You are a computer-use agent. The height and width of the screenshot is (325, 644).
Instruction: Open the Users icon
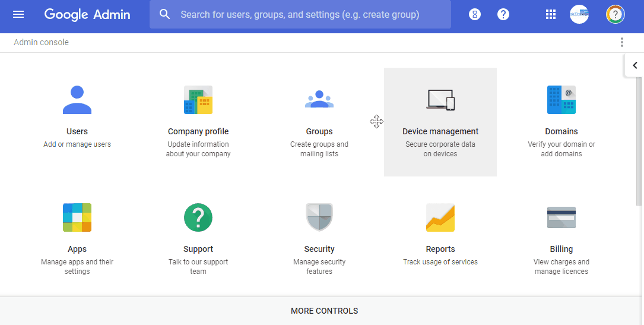pos(77,100)
